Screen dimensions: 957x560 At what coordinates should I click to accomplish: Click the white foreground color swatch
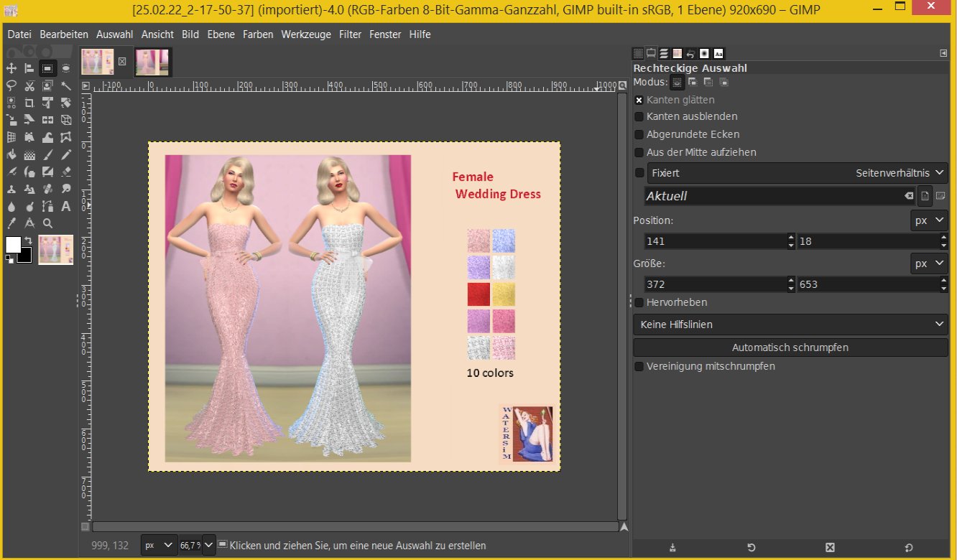coord(13,244)
